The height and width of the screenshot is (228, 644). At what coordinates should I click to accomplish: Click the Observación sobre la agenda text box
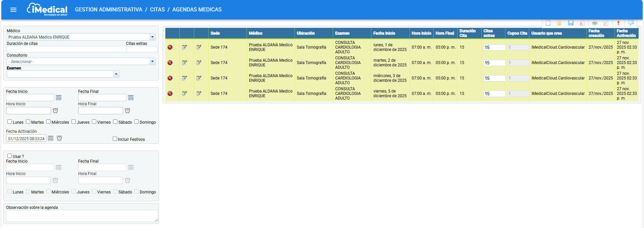tap(82, 216)
